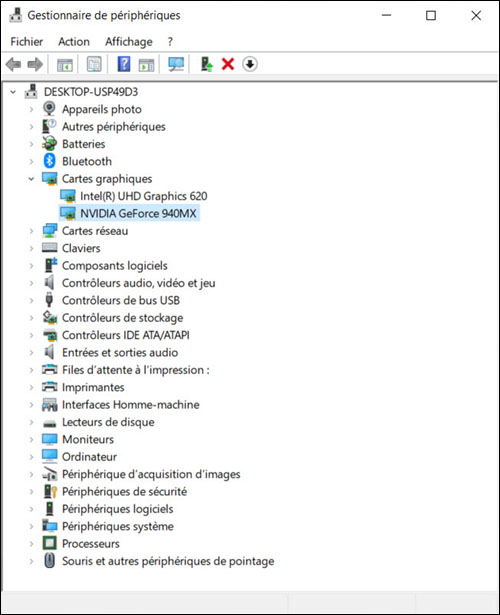Select Files d'attente à l'impression category
Screen dimensions: 500x615
click(x=136, y=370)
